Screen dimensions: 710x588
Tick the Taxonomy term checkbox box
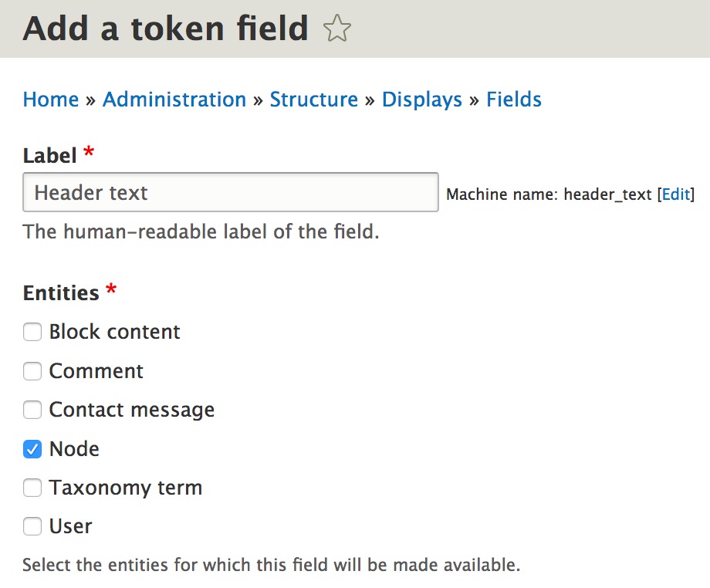(x=32, y=488)
